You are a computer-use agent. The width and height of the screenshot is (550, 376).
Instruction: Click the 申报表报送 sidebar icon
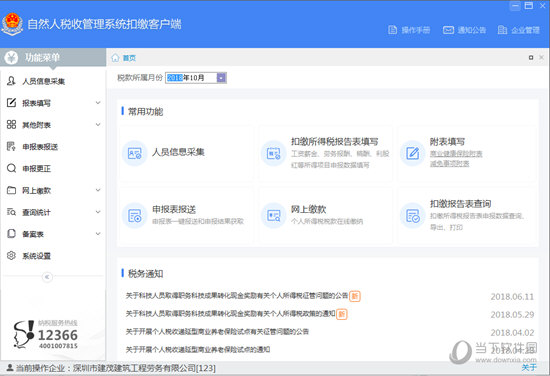pos(11,146)
